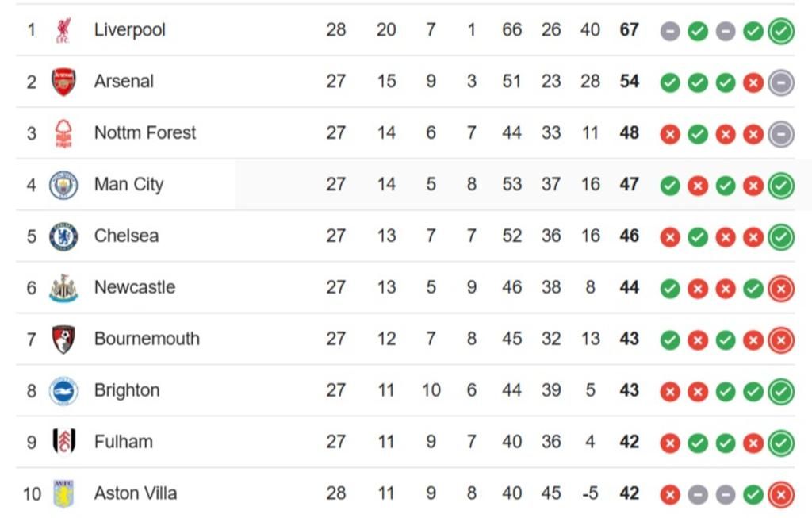Click Aston Villa's latest result loss indicator
The height and width of the screenshot is (518, 812).
tap(781, 495)
